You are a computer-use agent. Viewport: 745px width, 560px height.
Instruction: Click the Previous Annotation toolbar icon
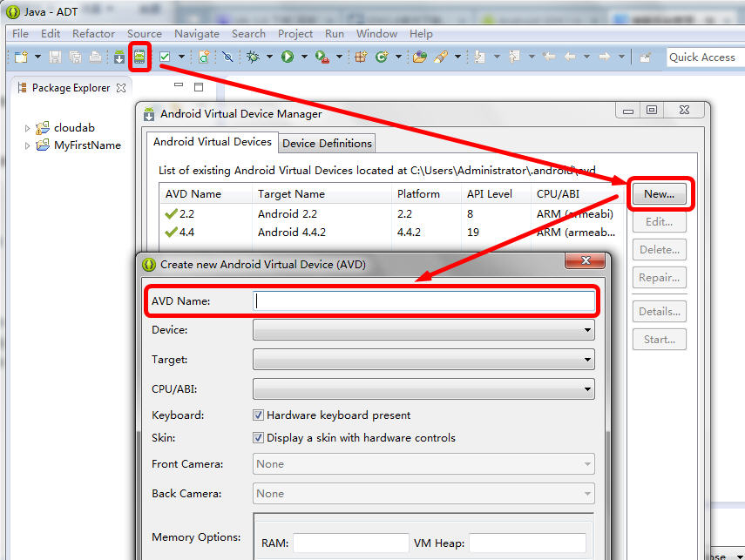514,57
